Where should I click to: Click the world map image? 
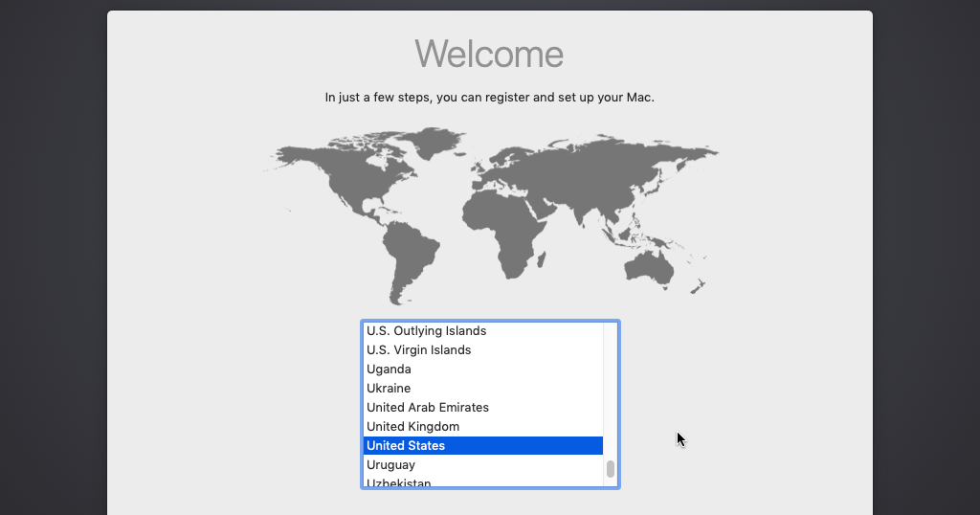click(490, 216)
